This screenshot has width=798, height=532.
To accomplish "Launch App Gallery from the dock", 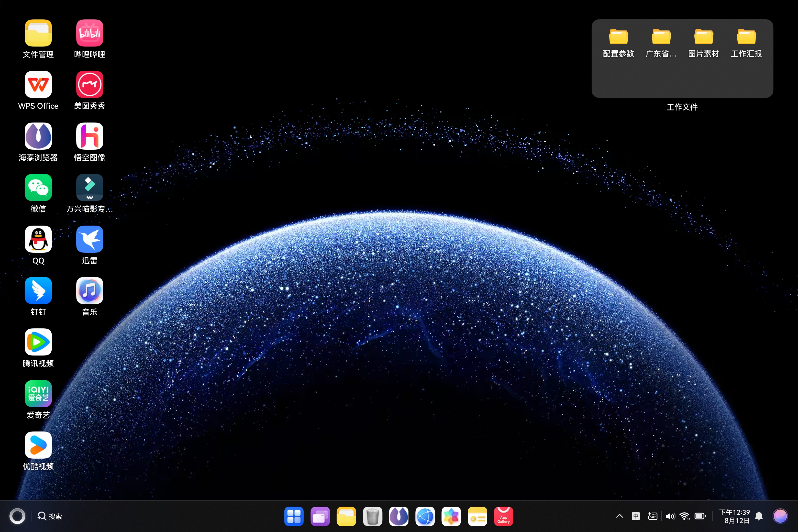I will [504, 516].
